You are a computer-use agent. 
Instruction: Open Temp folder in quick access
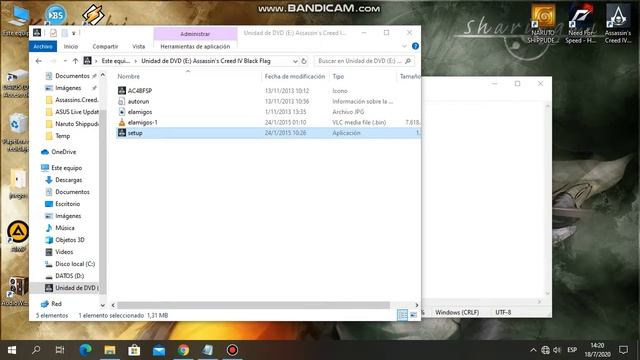tap(58, 136)
